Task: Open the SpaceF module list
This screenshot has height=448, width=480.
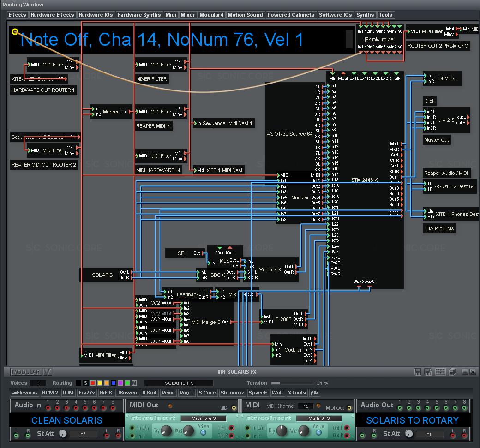Action: point(258,393)
